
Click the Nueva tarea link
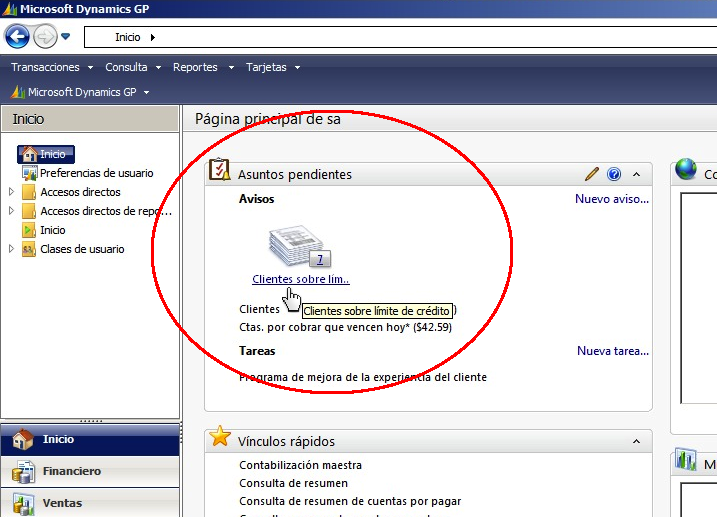613,351
